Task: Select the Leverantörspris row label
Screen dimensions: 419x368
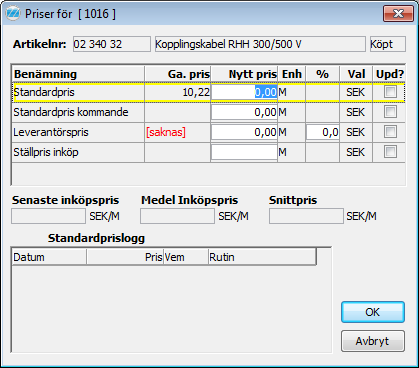Action: point(51,132)
